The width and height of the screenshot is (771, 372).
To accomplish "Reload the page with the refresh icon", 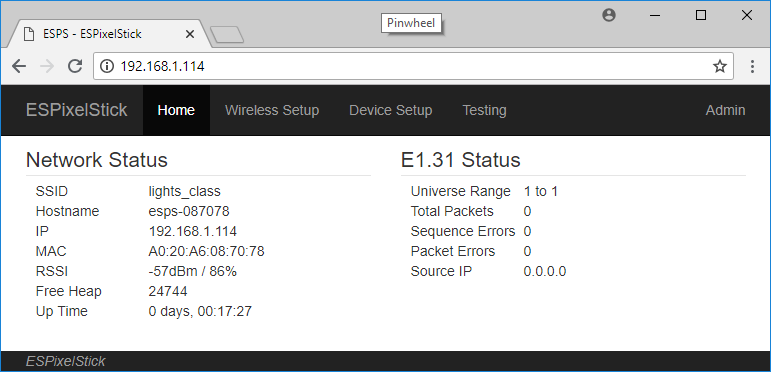I will [x=75, y=66].
